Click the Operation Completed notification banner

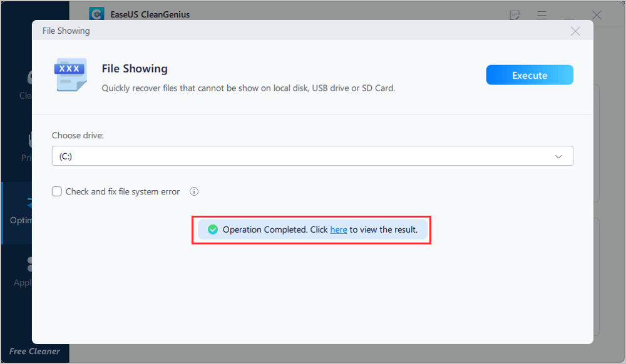[x=312, y=230]
